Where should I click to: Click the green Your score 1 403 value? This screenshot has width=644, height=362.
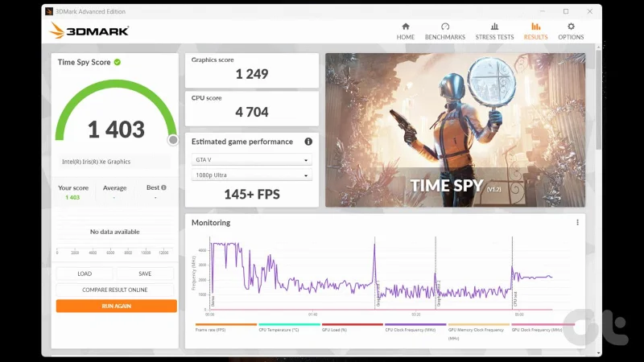(72, 197)
